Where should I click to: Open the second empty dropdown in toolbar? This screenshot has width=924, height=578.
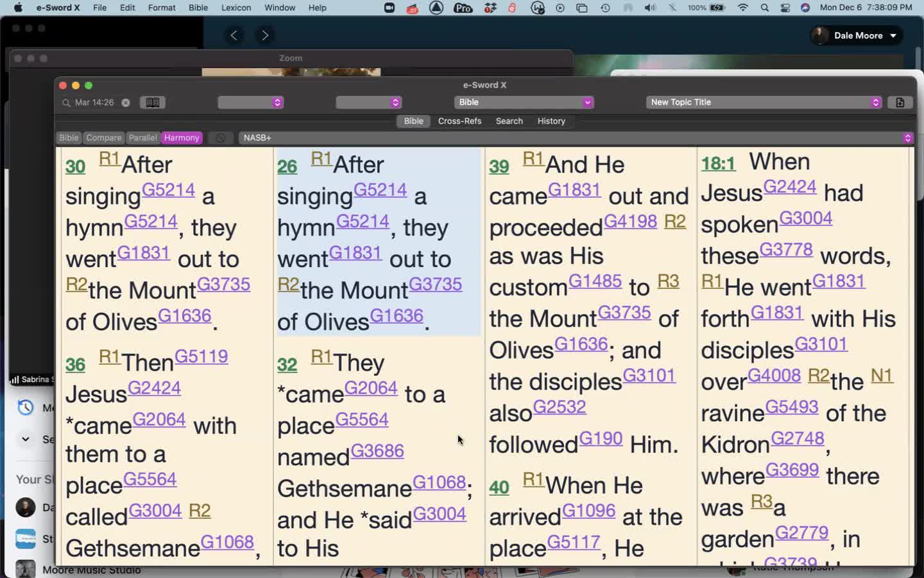pos(369,103)
